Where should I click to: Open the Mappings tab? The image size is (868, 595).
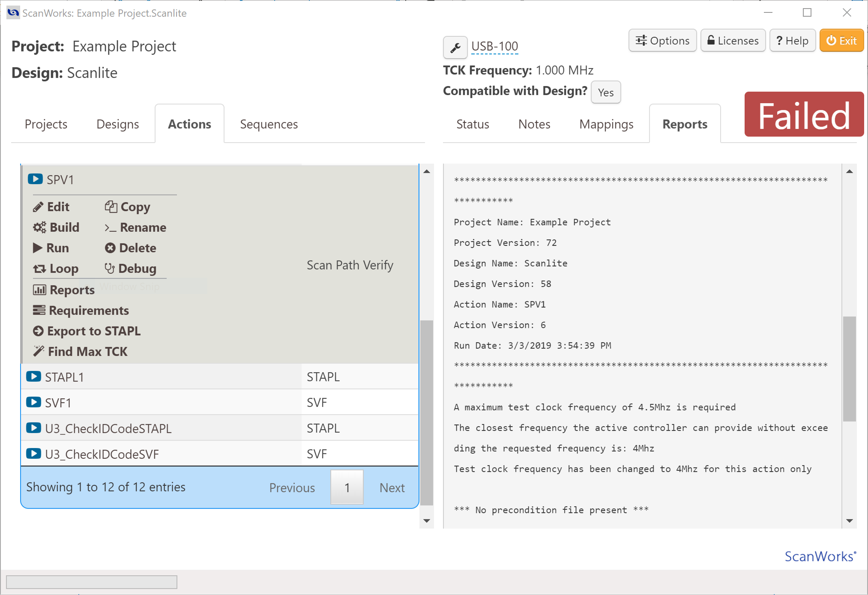coord(606,124)
